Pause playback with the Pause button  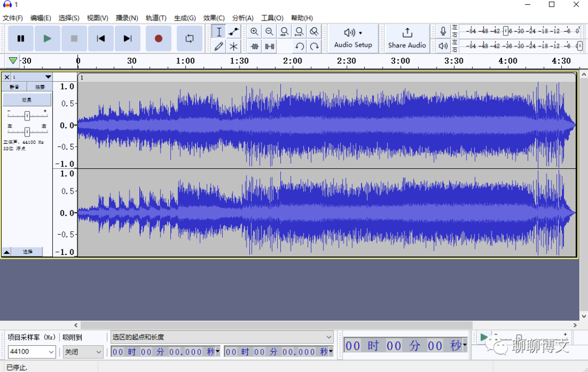point(21,38)
